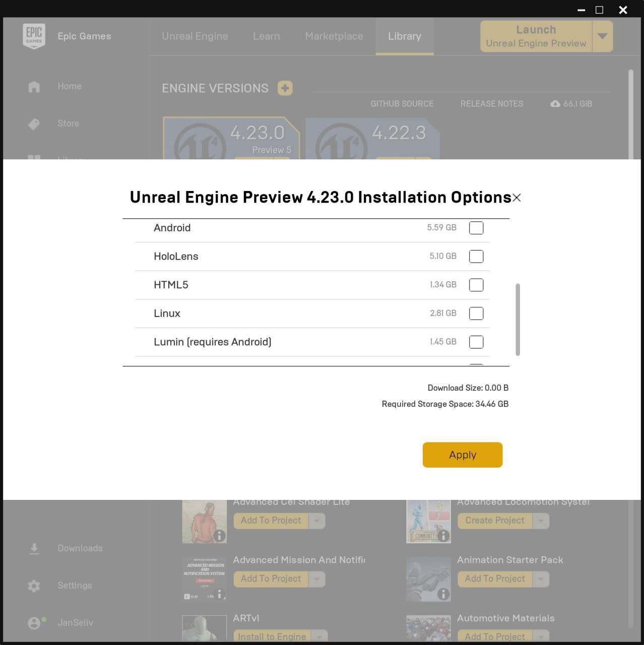Screen dimensions: 644x645
Task: Select the Lumin (requires Android) checkbox
Action: (476, 342)
